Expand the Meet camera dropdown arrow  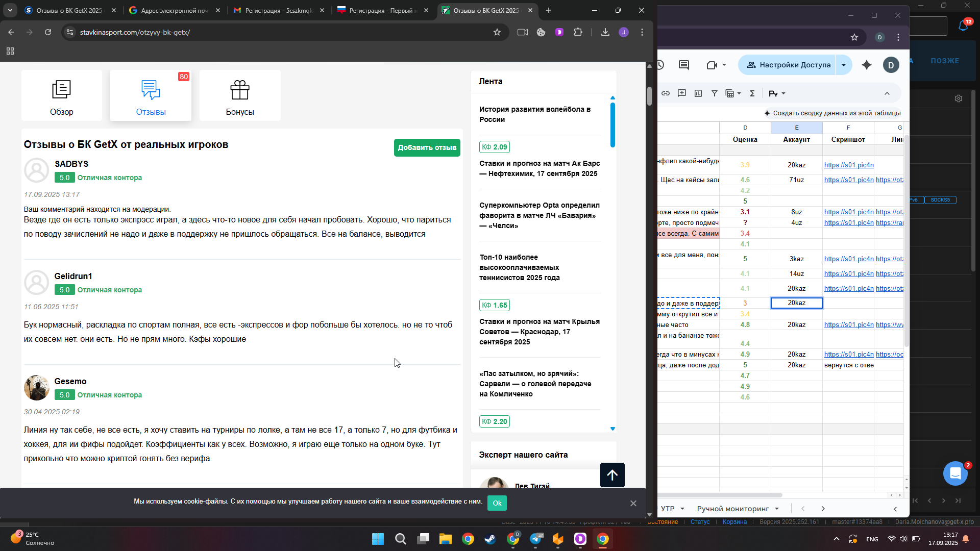pyautogui.click(x=724, y=65)
